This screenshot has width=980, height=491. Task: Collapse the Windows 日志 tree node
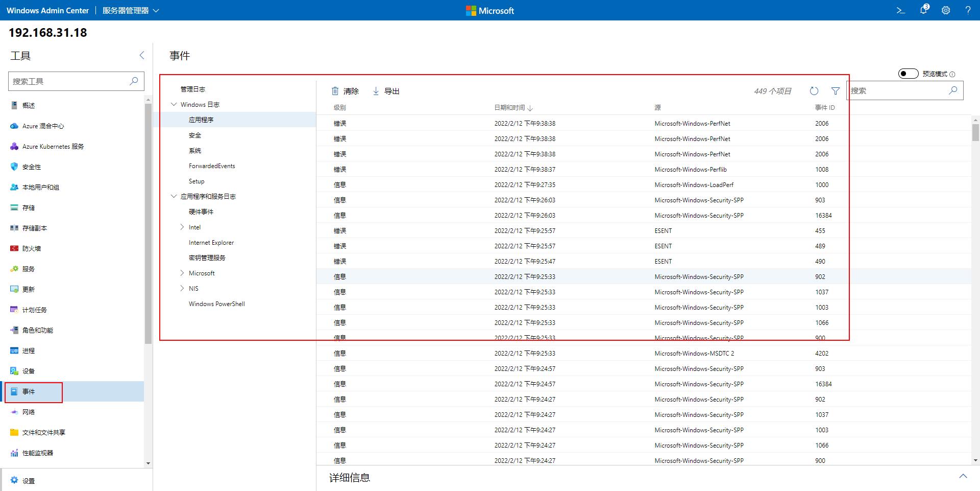pos(174,104)
